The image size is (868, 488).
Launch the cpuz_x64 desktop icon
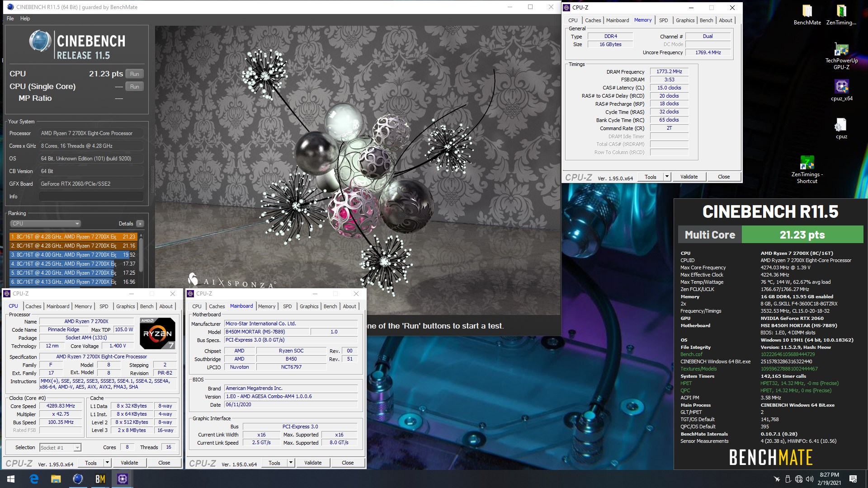(841, 90)
